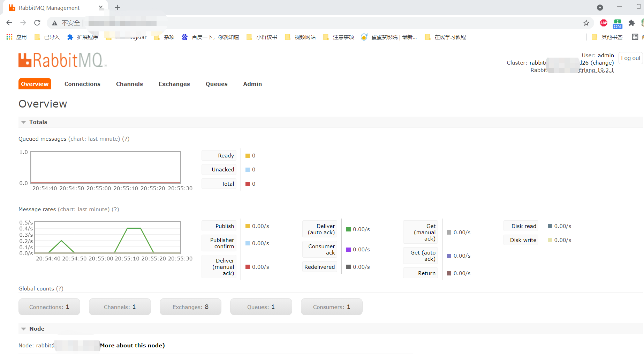Open the 应用 apps grid shortcut
Viewport: 644px width, 354px height.
(16, 37)
